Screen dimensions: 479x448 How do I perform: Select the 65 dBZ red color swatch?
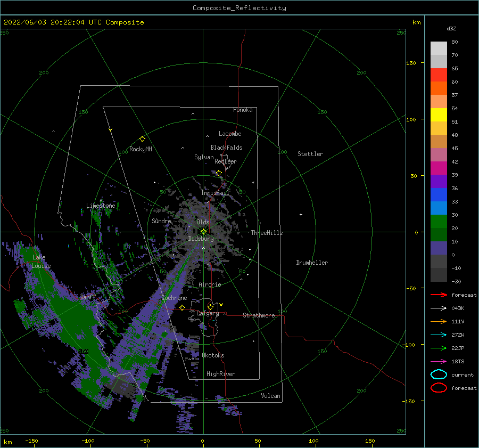[x=439, y=75]
